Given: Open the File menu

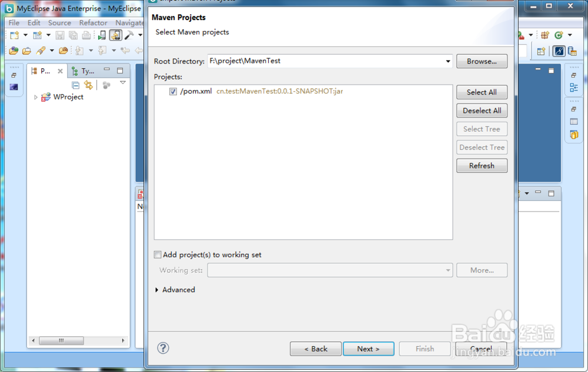Looking at the screenshot, I should (14, 23).
